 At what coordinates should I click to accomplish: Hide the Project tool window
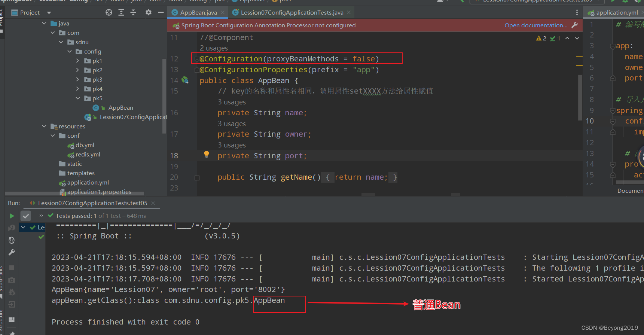161,12
